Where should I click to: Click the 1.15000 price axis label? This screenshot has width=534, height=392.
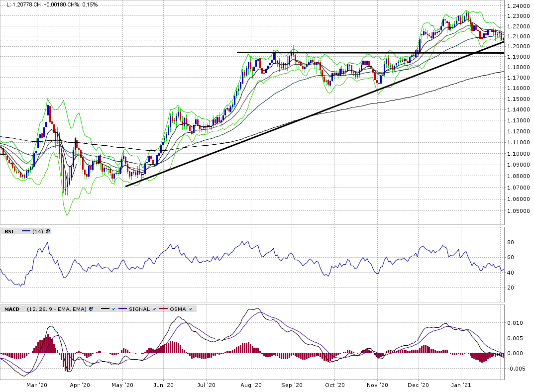(x=519, y=99)
